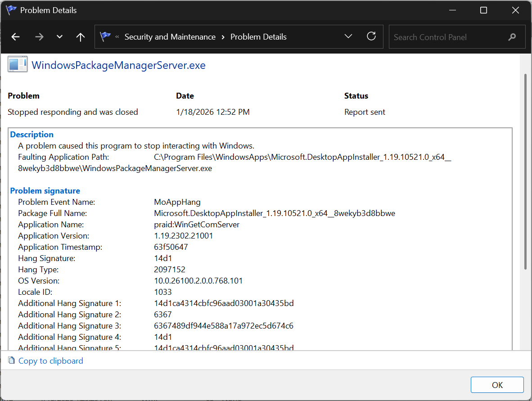532x401 pixels.
Task: Click the double-chevron before Security and Maintenance
Action: [117, 36]
